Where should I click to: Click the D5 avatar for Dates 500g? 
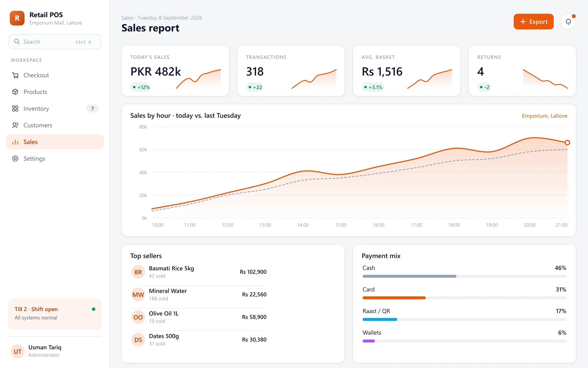coord(138,340)
